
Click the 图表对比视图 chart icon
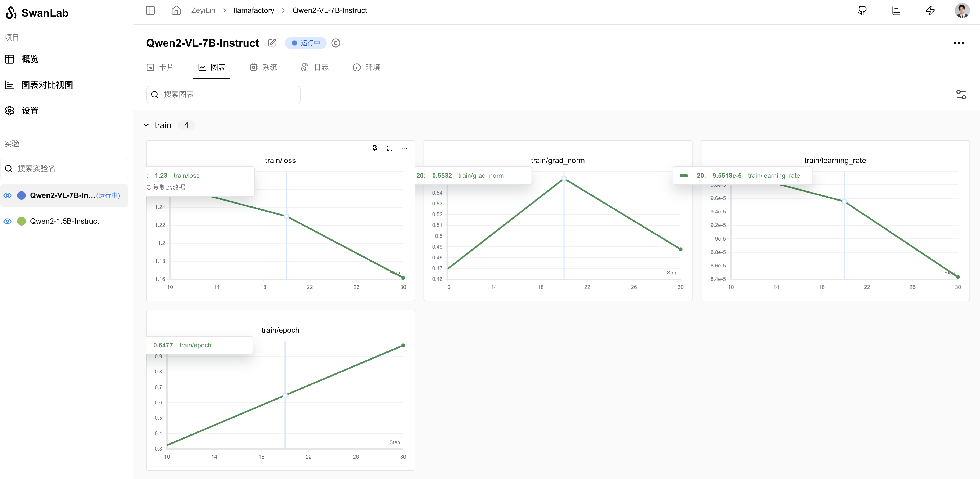coord(9,85)
